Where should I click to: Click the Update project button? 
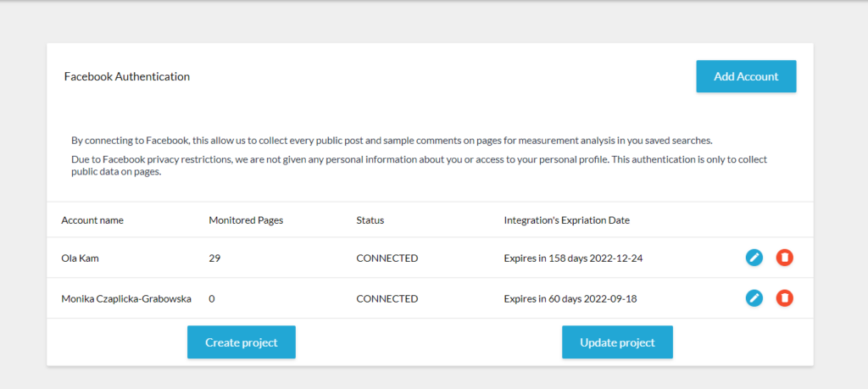pyautogui.click(x=617, y=342)
